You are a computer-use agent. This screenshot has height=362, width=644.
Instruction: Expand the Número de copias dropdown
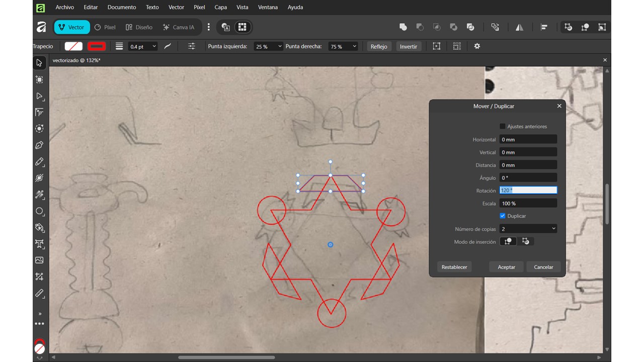(x=528, y=229)
